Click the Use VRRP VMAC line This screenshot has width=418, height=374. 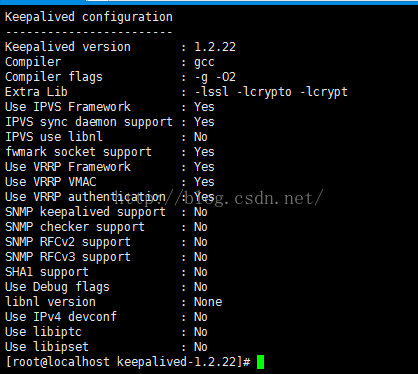tap(110, 182)
